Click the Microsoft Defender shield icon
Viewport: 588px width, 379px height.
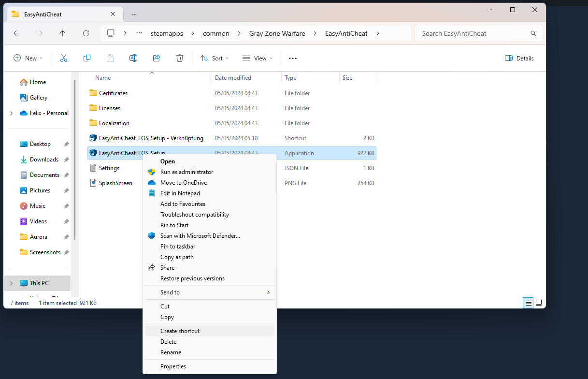(152, 236)
